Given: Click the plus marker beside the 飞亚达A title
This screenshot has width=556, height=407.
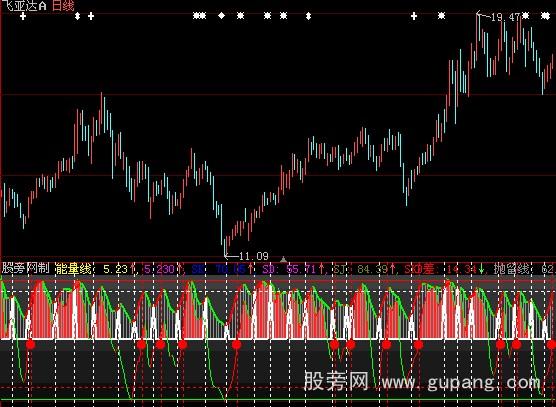Looking at the screenshot, I should click(x=23, y=16).
